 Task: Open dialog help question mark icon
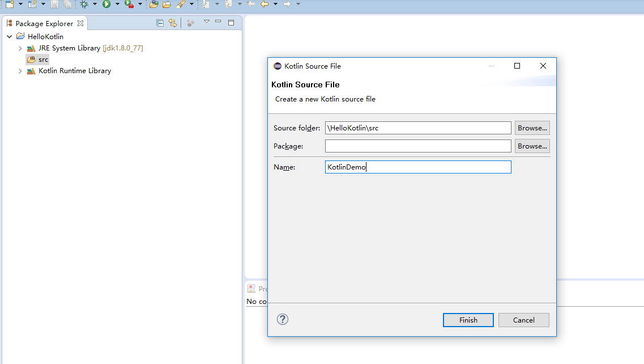283,319
